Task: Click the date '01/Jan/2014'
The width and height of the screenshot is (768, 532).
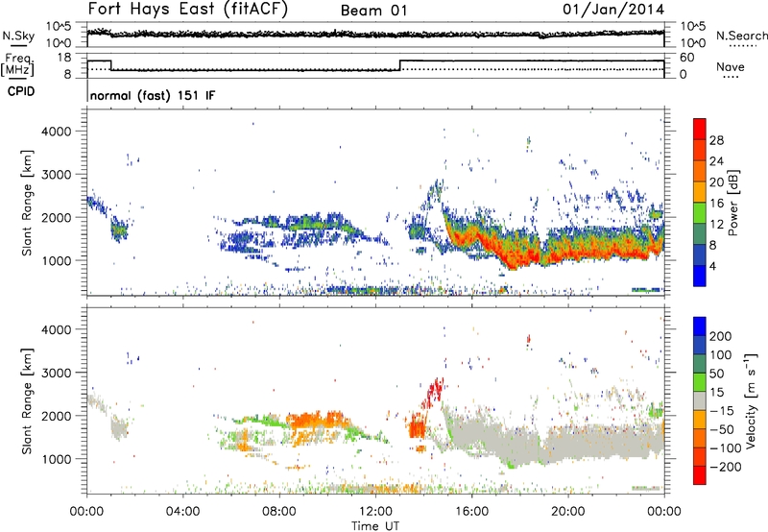Action: tap(613, 10)
